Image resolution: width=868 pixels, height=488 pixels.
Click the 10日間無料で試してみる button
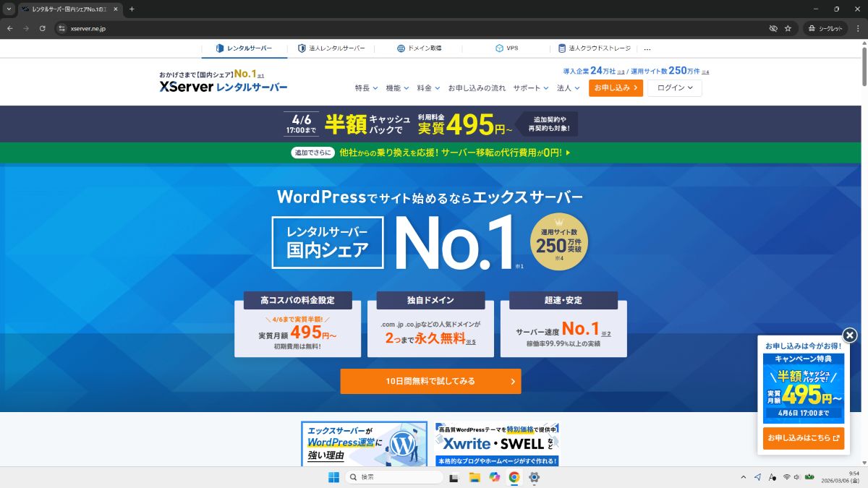(430, 381)
